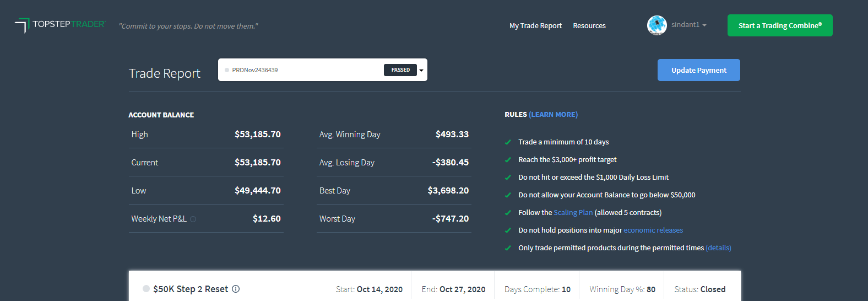Click the checkmark beside the Account Balance rule
The width and height of the screenshot is (868, 301).
click(508, 195)
